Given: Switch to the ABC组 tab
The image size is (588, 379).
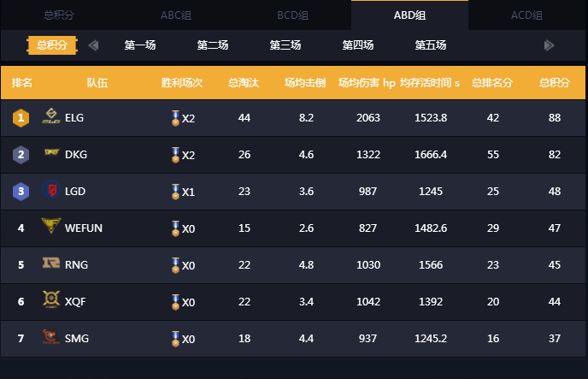Looking at the screenshot, I should [176, 15].
